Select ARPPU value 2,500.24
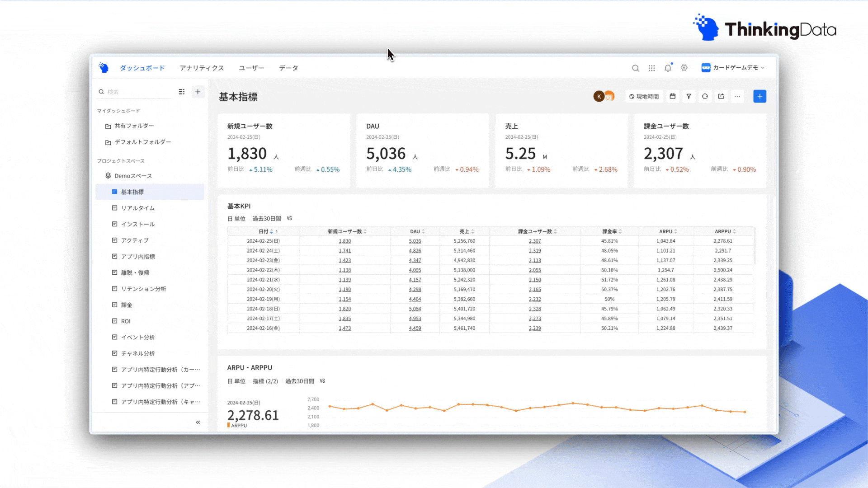 [723, 270]
